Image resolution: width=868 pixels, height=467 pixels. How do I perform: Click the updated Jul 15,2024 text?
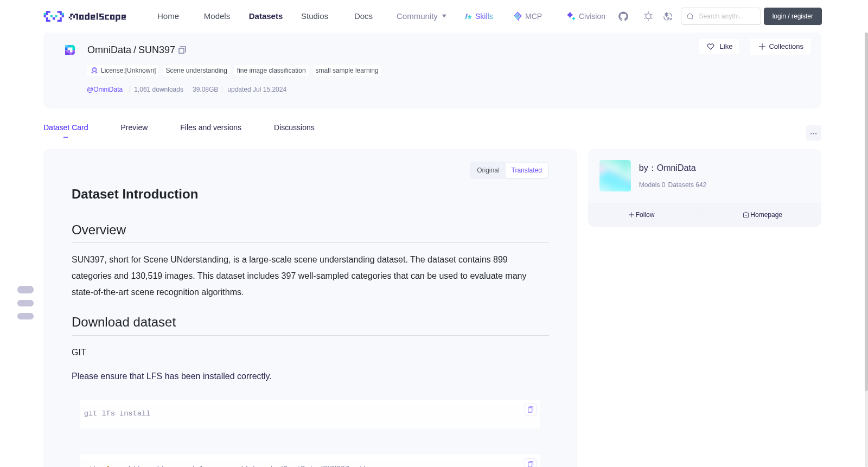pyautogui.click(x=257, y=89)
